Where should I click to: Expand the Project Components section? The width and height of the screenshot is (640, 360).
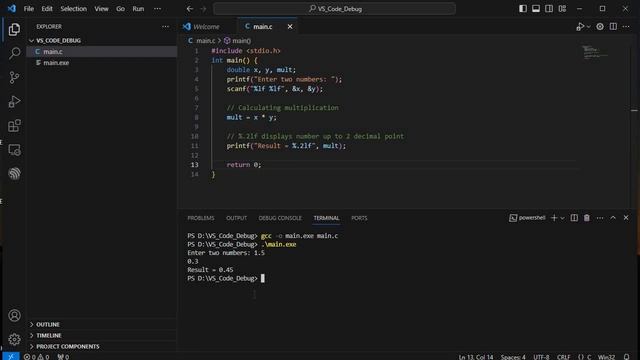pos(102,347)
